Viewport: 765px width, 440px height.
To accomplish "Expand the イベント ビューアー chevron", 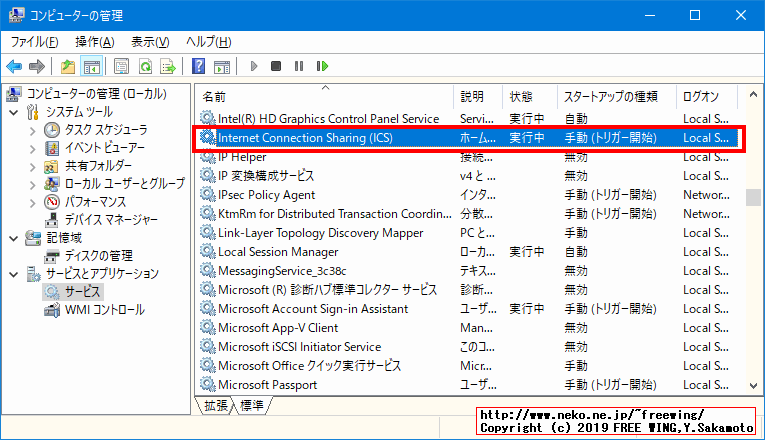I will [x=33, y=148].
